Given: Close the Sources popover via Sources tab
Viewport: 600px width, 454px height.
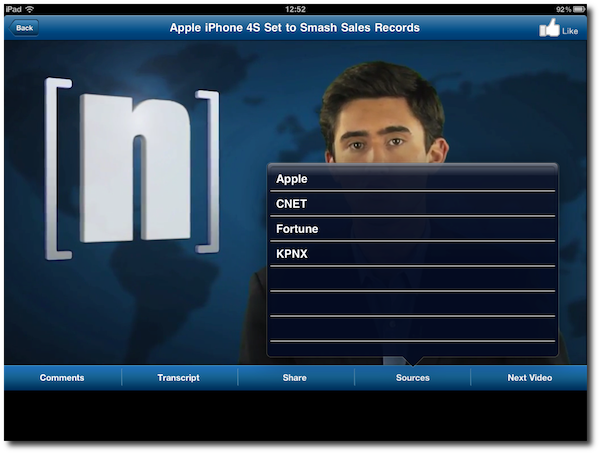Looking at the screenshot, I should coord(412,377).
